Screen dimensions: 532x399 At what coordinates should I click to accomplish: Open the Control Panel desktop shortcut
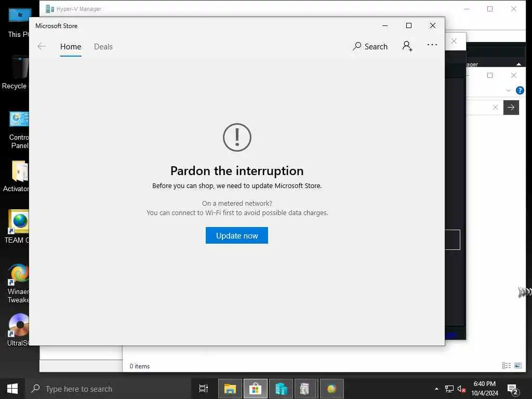pos(19,130)
